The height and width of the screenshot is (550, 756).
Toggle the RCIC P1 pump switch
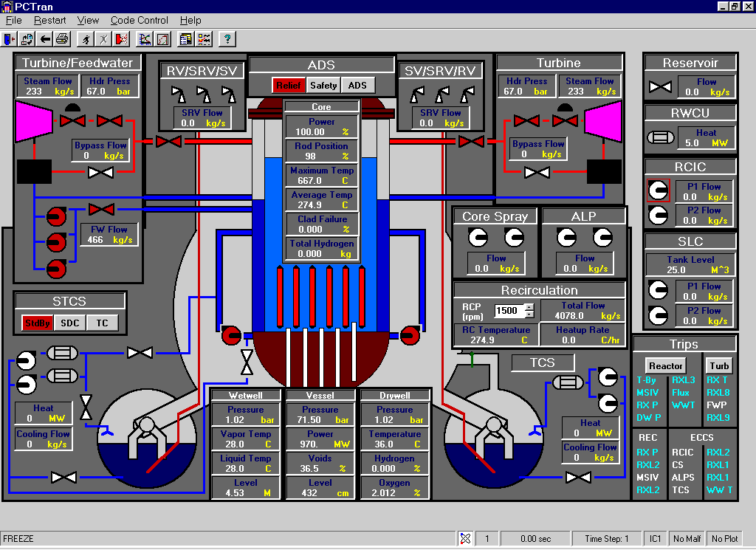pyautogui.click(x=657, y=190)
